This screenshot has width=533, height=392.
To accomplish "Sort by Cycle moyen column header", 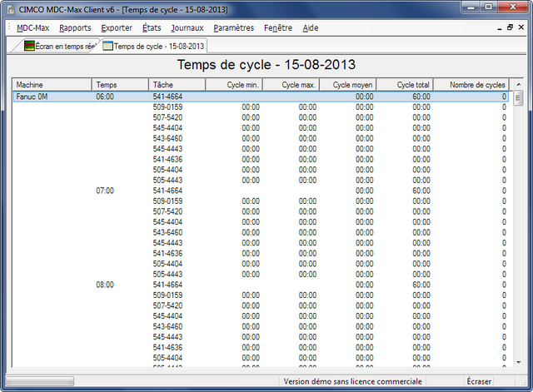I will [x=348, y=85].
